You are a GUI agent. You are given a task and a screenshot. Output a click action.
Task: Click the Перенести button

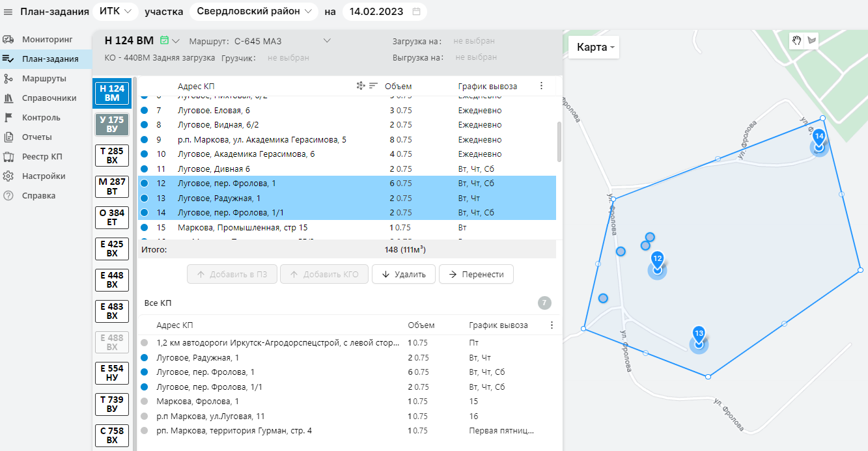coord(476,274)
